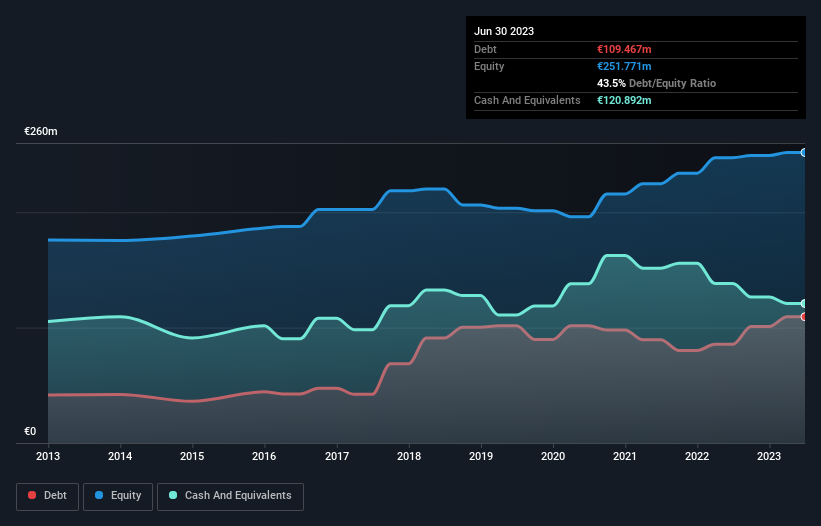Select the 2023 x-axis label
Viewport: 821px width, 526px height.
769,456
